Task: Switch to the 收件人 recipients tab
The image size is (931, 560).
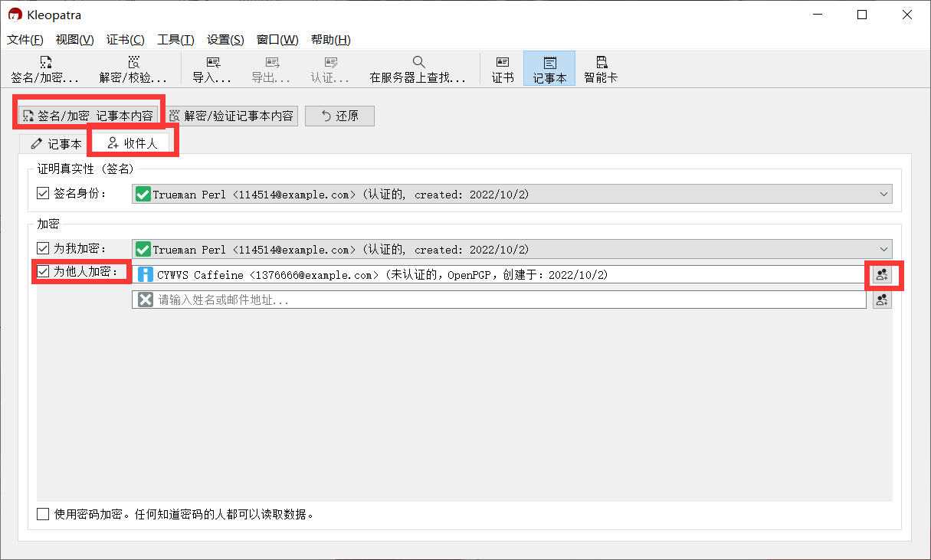Action: point(133,142)
